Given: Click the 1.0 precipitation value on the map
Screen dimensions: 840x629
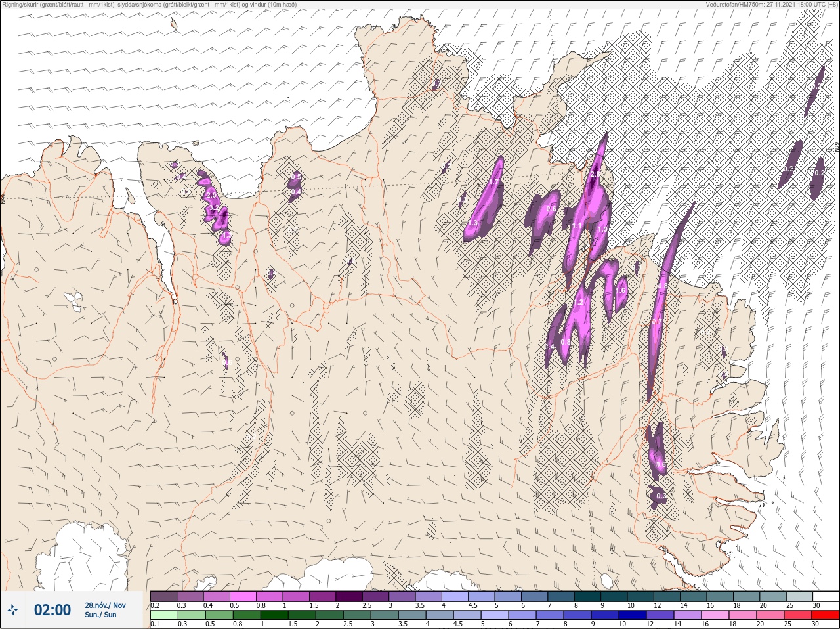Looking at the screenshot, I should [602, 230].
